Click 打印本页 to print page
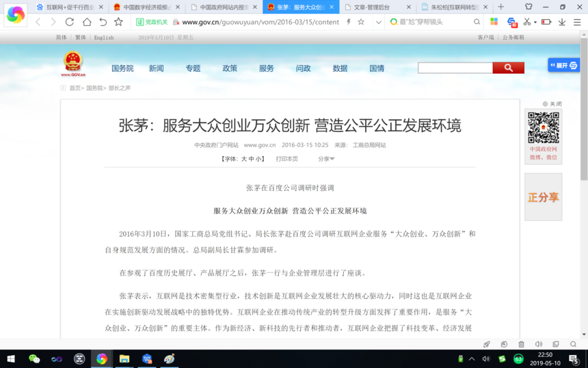 click(x=287, y=159)
